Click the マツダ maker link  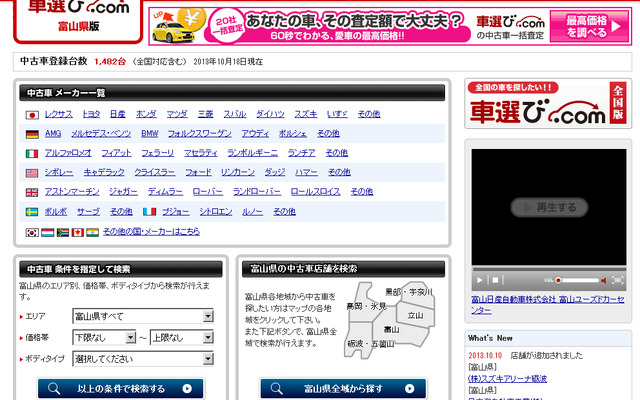177,114
